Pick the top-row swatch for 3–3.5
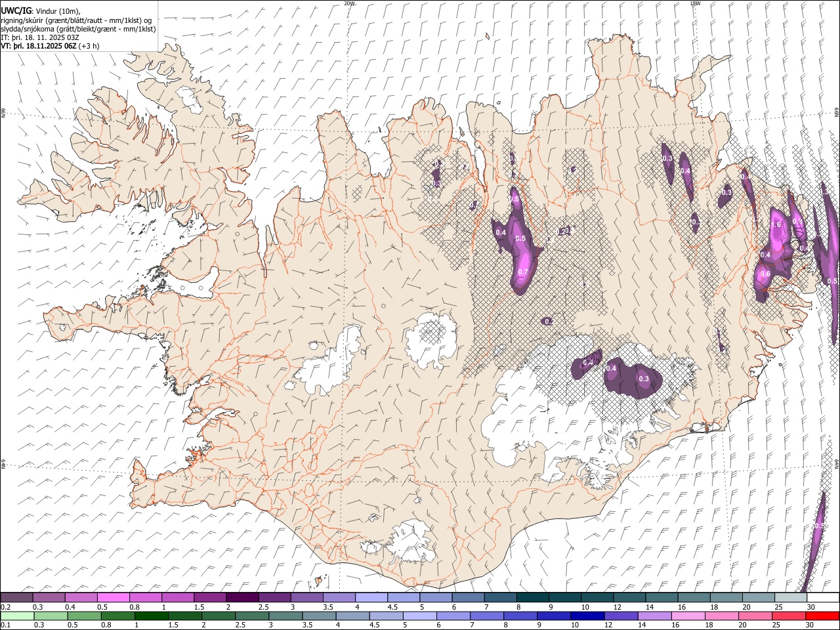This screenshot has height=630, width=840. click(306, 598)
